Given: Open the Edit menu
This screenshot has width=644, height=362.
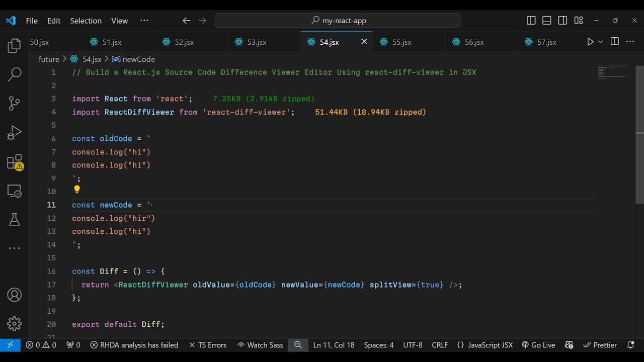Looking at the screenshot, I should click(x=54, y=21).
